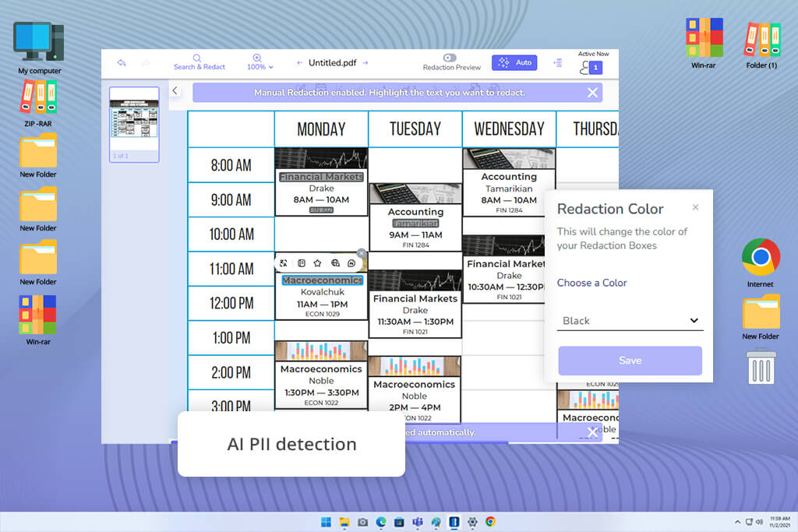
Task: Dismiss the Manual Redaction enabled banner
Action: click(592, 93)
